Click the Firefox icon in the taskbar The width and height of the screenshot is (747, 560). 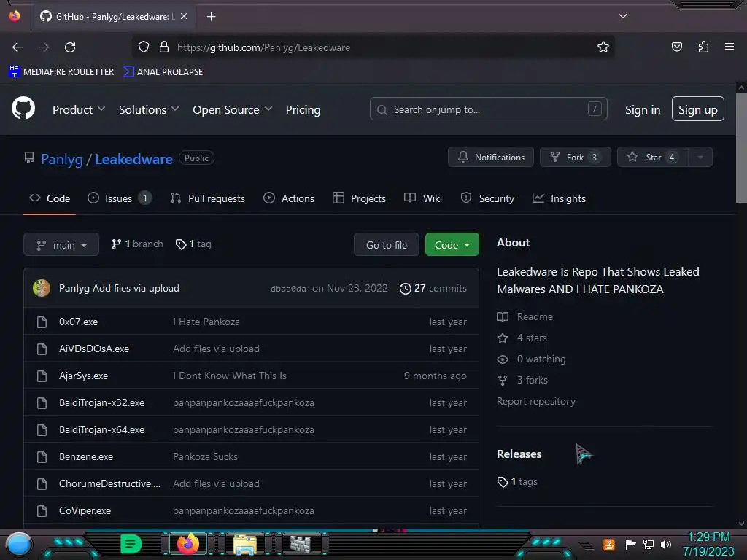point(187,544)
